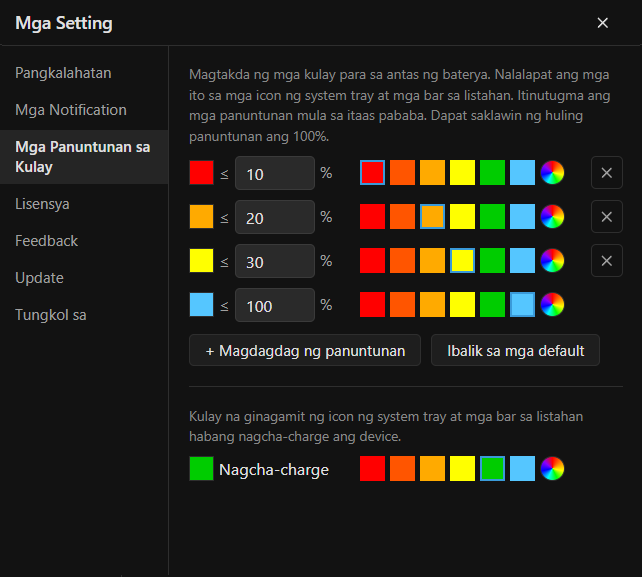Delete the 20% color rule
The height and width of the screenshot is (577, 642).
tap(607, 216)
